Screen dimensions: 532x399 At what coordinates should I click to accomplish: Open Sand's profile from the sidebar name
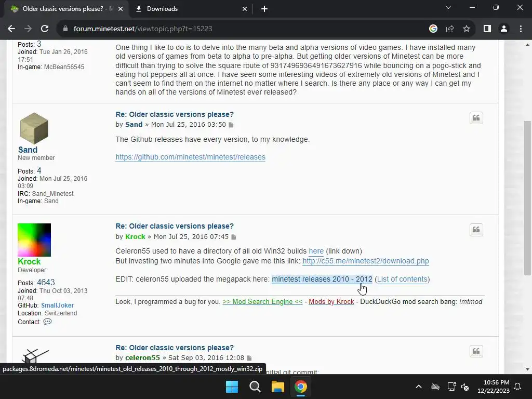point(28,150)
